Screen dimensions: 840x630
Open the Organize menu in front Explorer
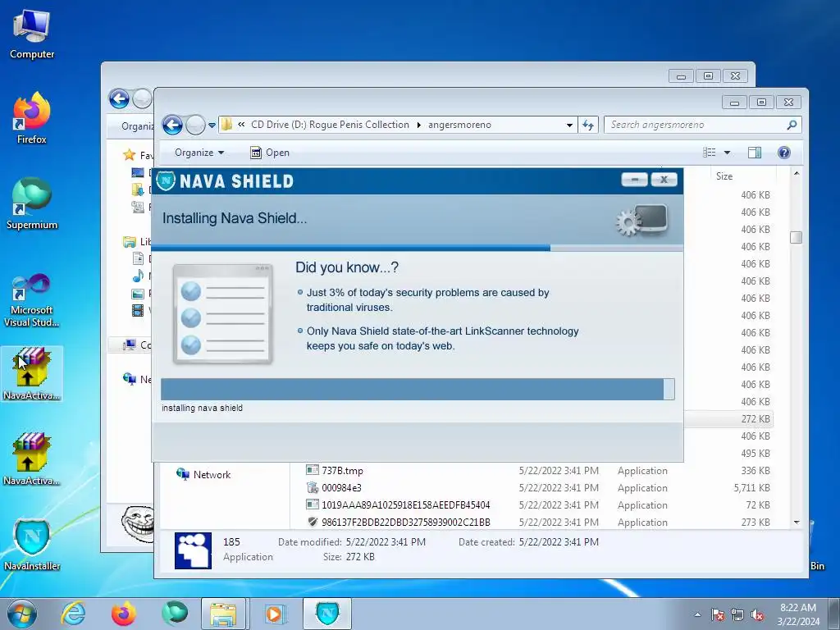pos(199,153)
